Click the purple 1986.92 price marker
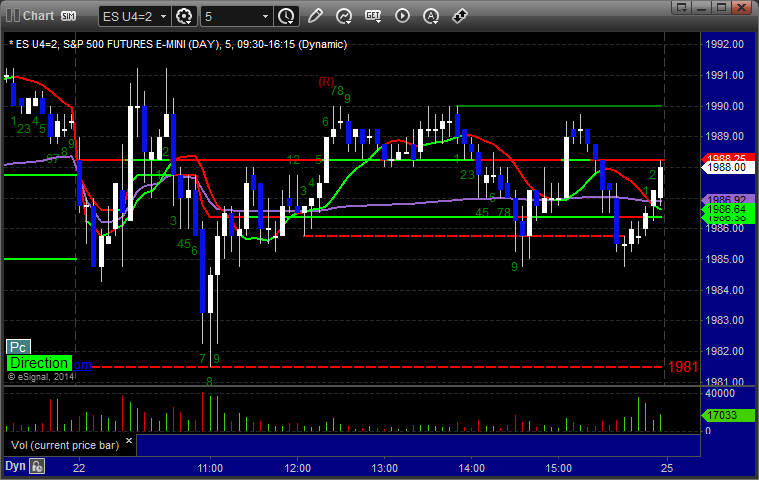 (x=728, y=199)
